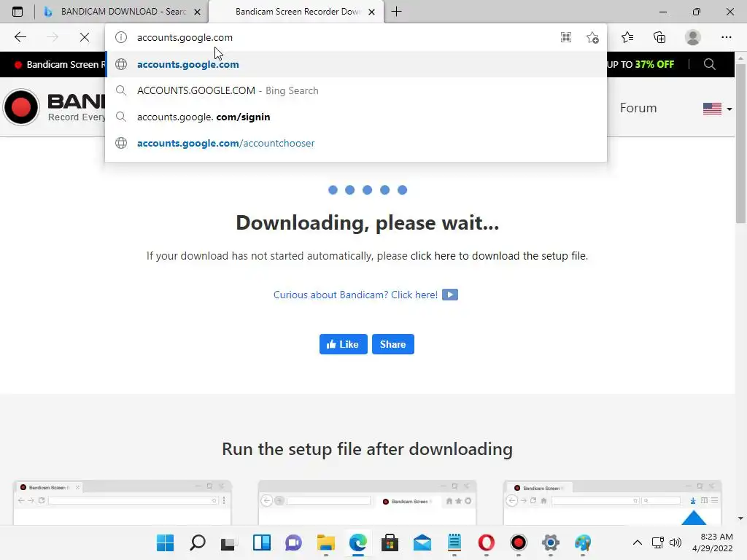Click the middle setup instruction thumbnail
The image size is (747, 560).
[367, 502]
